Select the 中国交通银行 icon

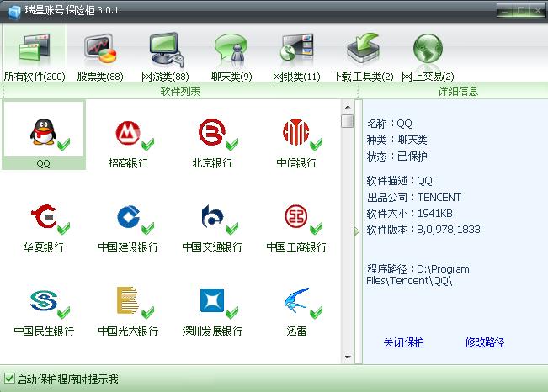[212, 216]
